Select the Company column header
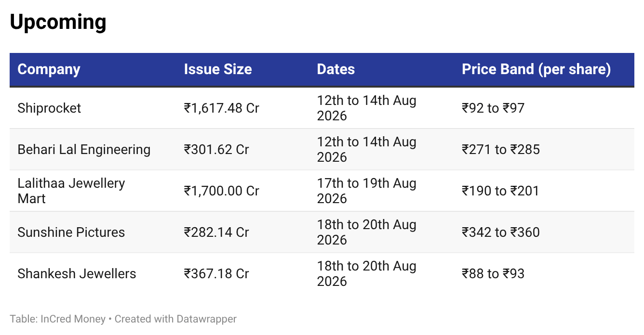 pos(49,69)
